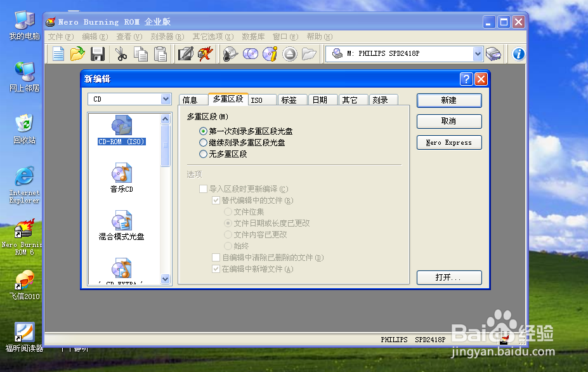Click the Open folder toolbar icon
The image size is (588, 372).
(77, 54)
